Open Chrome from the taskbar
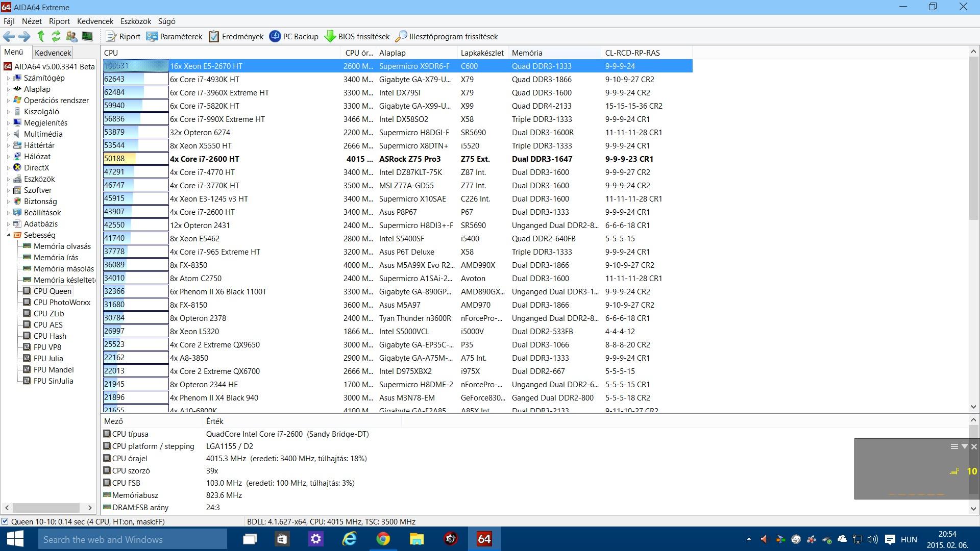Screen dimensions: 980x551 coord(383,539)
